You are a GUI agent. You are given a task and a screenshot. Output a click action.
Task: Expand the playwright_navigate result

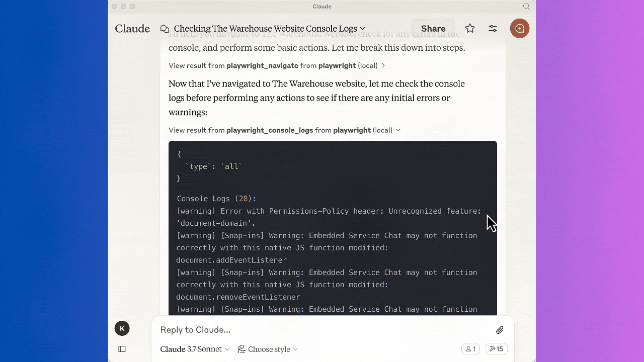(x=383, y=65)
